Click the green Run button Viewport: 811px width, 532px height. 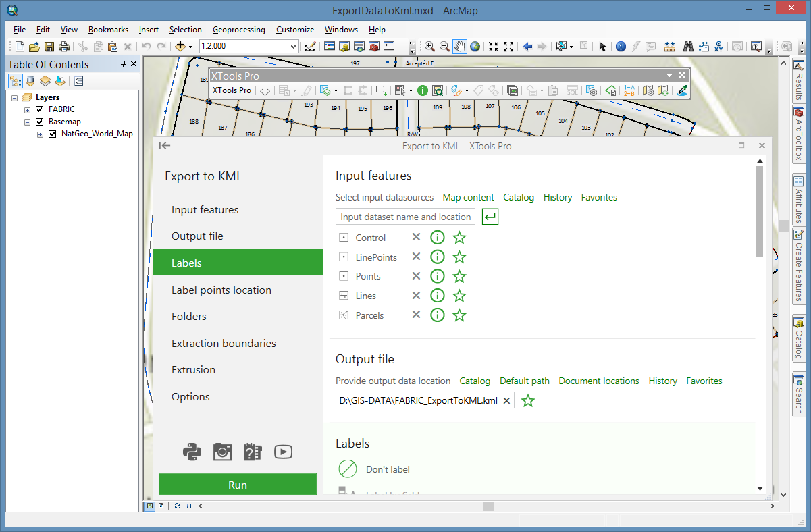[x=238, y=485]
